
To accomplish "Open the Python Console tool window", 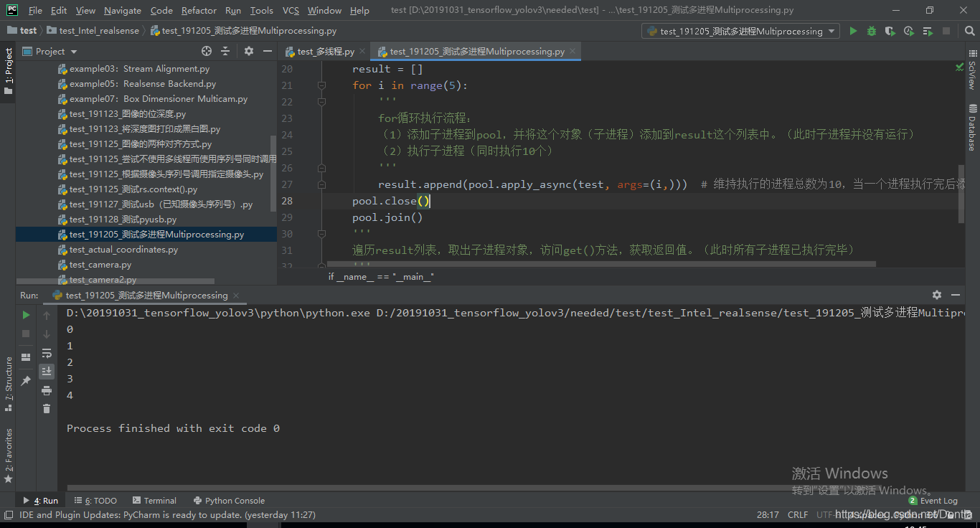I will pos(229,501).
